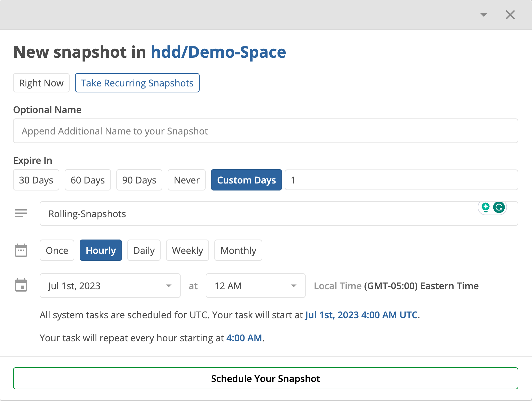Click the hdd/Demo-Space link in the title

[218, 52]
